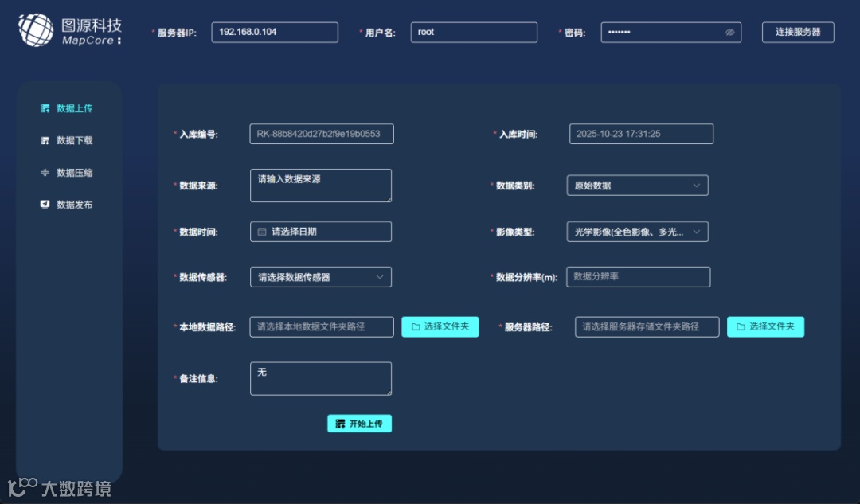Click the paper-plane icon beside 数据发布
Screen dimensions: 860x504
click(x=44, y=204)
